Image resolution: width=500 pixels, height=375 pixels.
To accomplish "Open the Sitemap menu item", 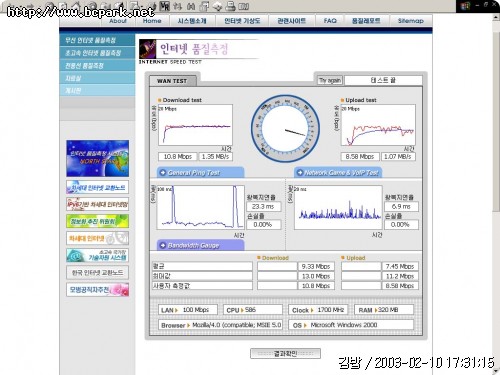I will click(x=411, y=21).
